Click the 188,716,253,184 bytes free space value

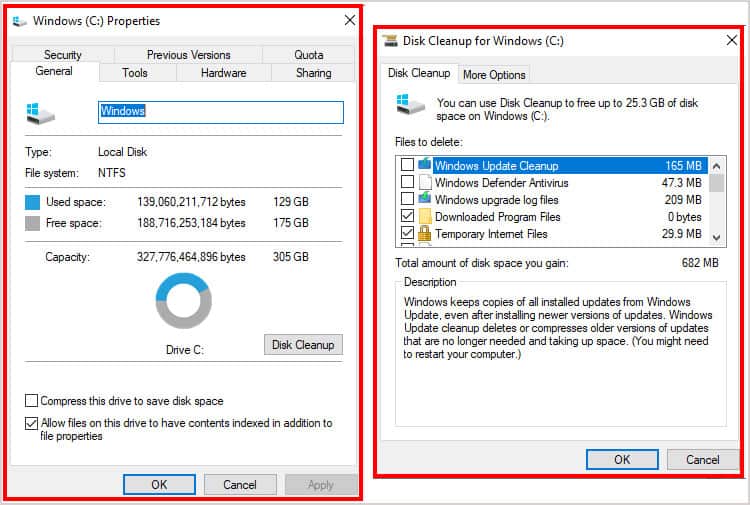coord(191,223)
